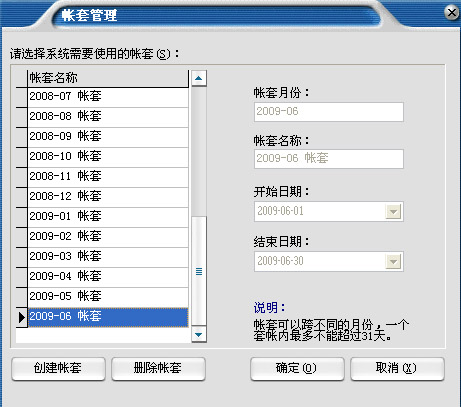Viewport: 461px width, 407px height.
Task: Click the scrollbar down arrow
Action: (x=199, y=334)
